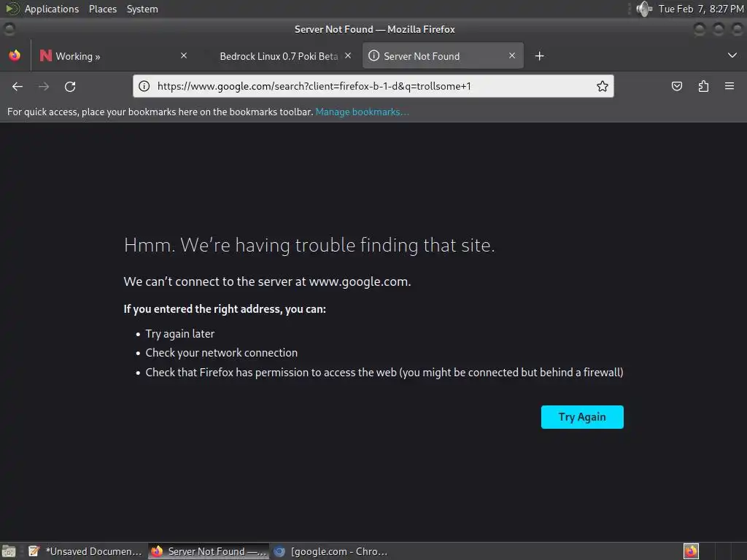Click the text "Try again later"
Image resolution: width=747 pixels, height=560 pixels.
pyautogui.click(x=180, y=334)
